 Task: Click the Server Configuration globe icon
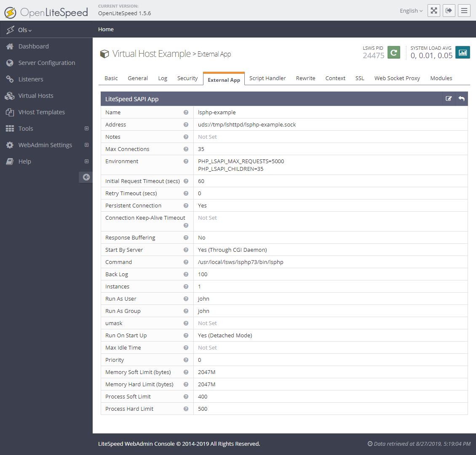10,62
